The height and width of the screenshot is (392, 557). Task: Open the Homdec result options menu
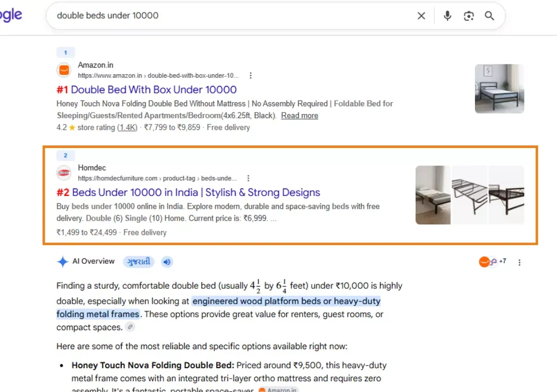pyautogui.click(x=248, y=178)
